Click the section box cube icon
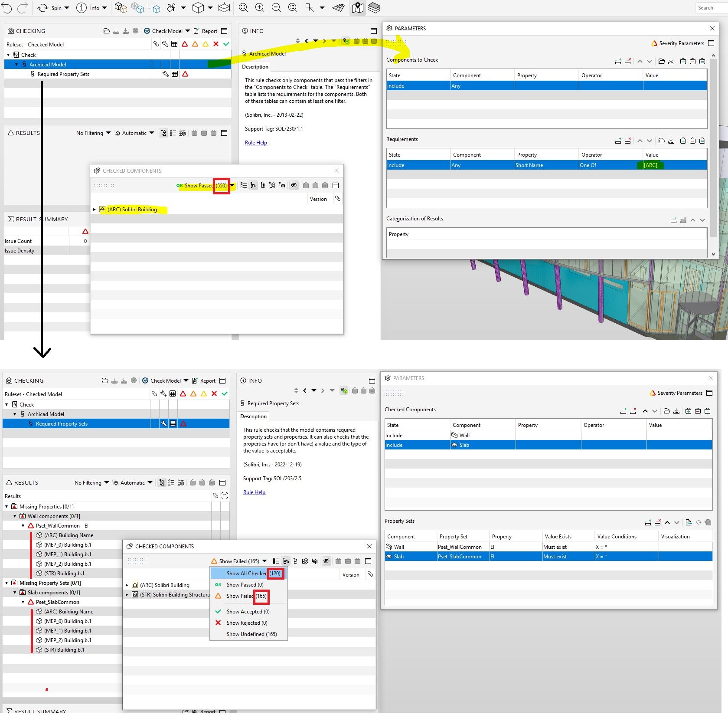The image size is (728, 718). 224,8
